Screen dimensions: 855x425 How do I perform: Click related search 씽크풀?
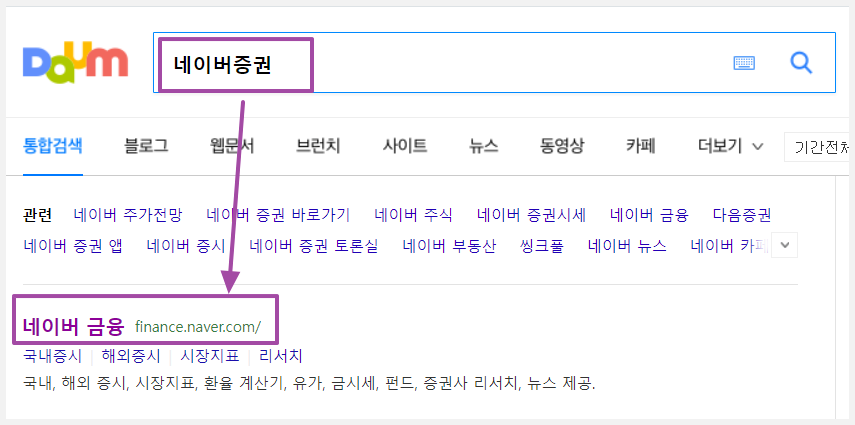click(x=543, y=246)
